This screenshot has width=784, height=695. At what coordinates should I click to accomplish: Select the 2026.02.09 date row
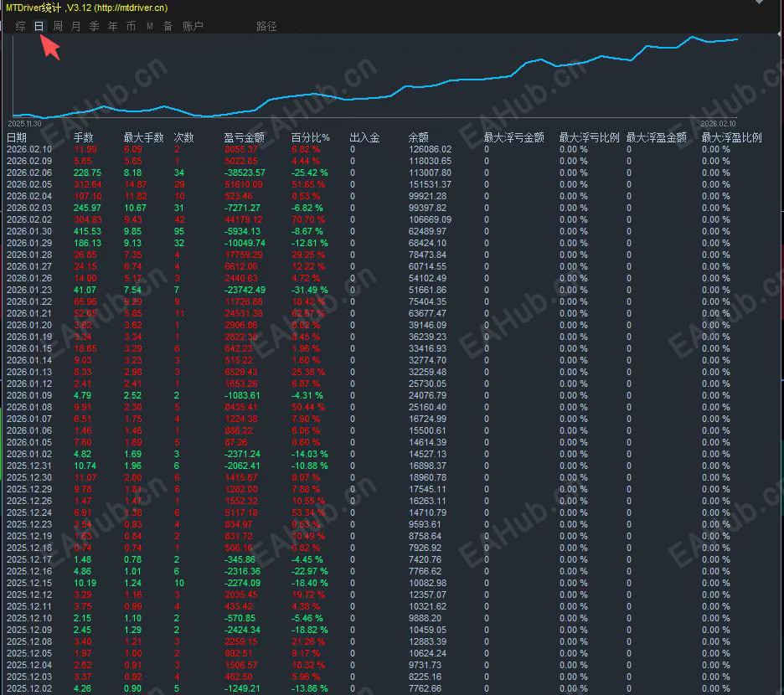click(29, 161)
